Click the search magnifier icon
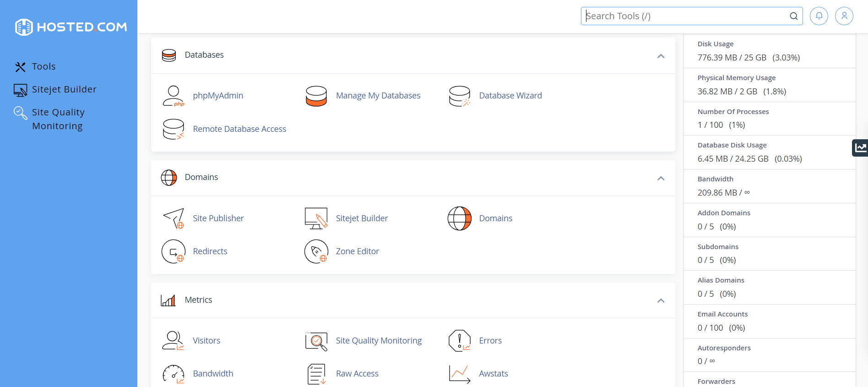Screen dimensions: 868x387 tap(794, 16)
